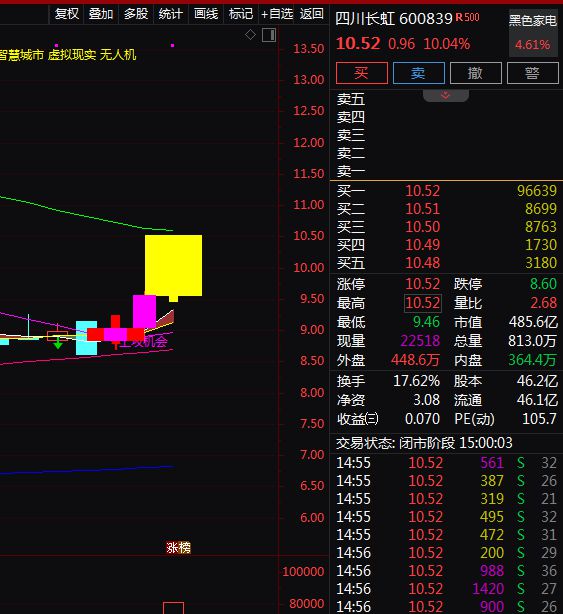Image resolution: width=563 pixels, height=614 pixels.
Task: Click the large yellow candlestick
Action: tap(173, 265)
